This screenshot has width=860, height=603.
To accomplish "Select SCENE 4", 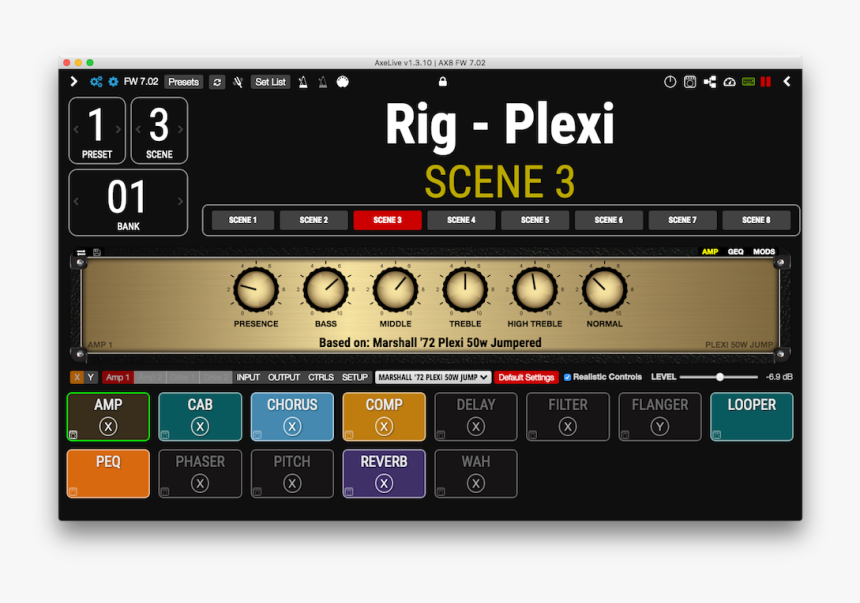I will [x=461, y=220].
